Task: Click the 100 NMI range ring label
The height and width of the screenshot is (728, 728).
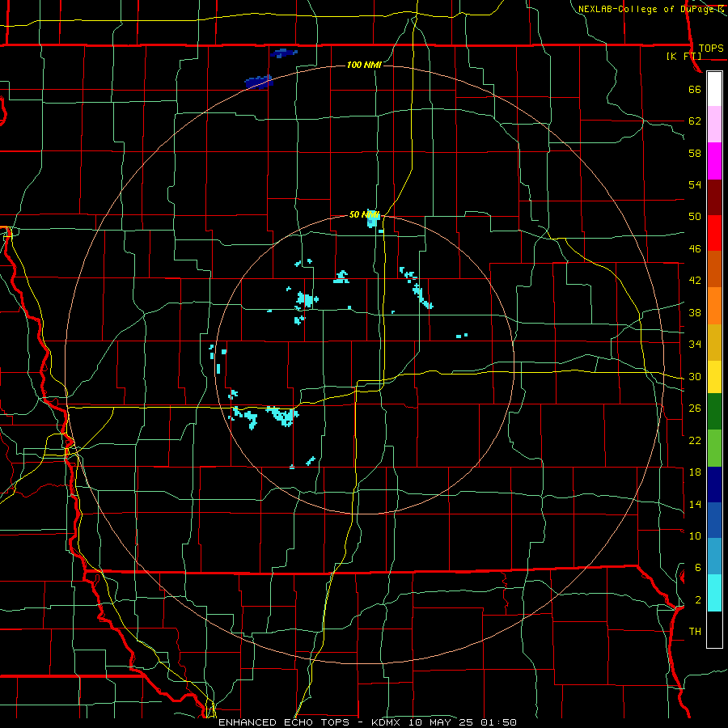Action: pos(364,65)
